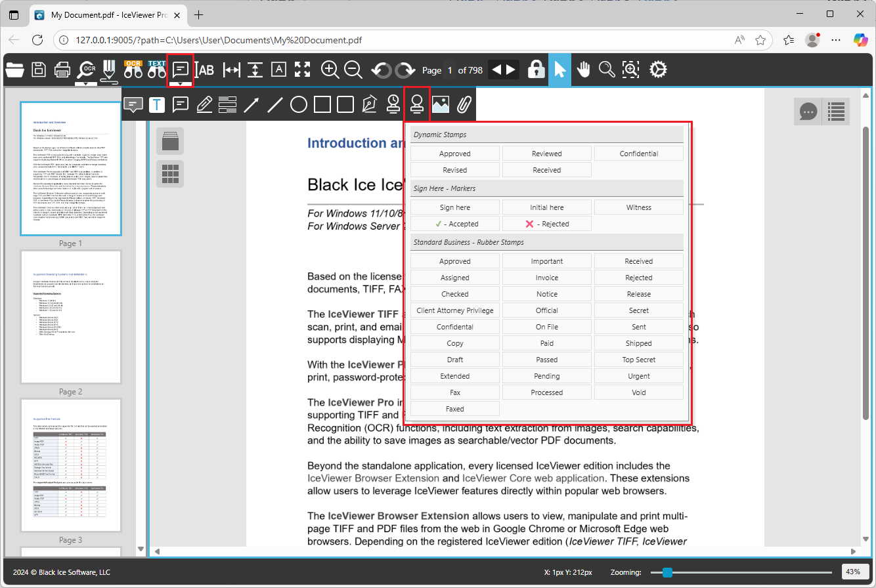Viewport: 876px width, 588px height.
Task: Select the red X Rejected marker
Action: [x=547, y=224]
